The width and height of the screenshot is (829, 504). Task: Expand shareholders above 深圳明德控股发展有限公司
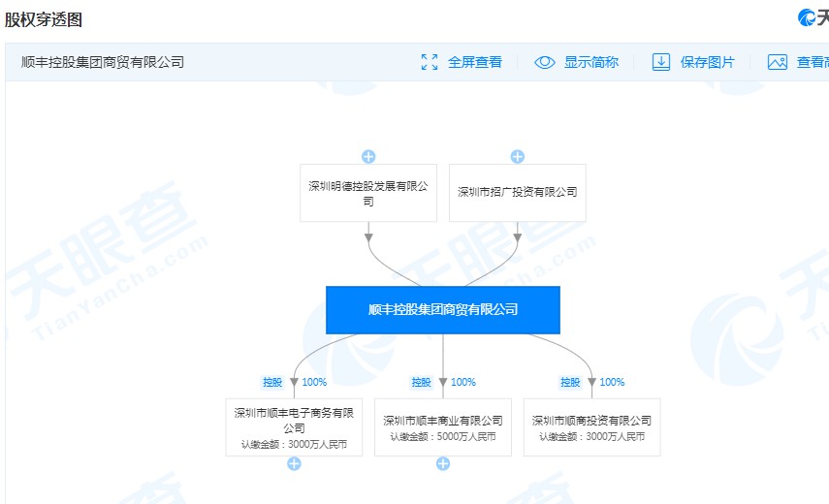368,156
